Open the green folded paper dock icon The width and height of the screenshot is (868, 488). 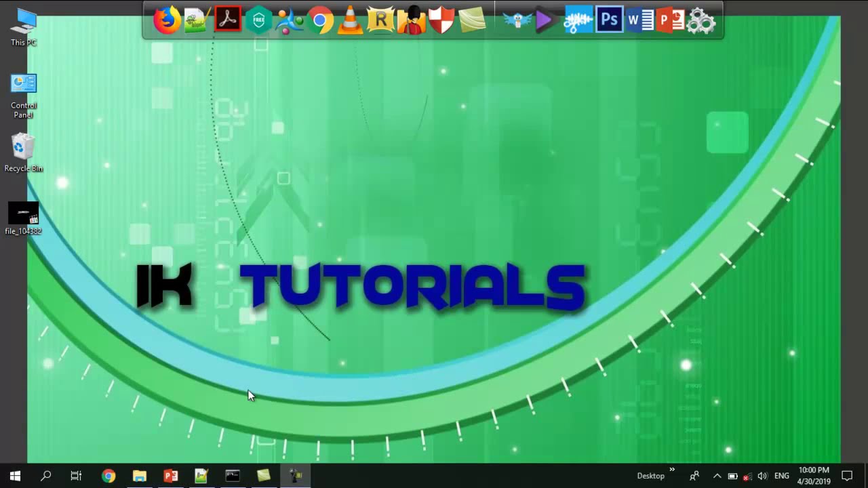pos(472,20)
